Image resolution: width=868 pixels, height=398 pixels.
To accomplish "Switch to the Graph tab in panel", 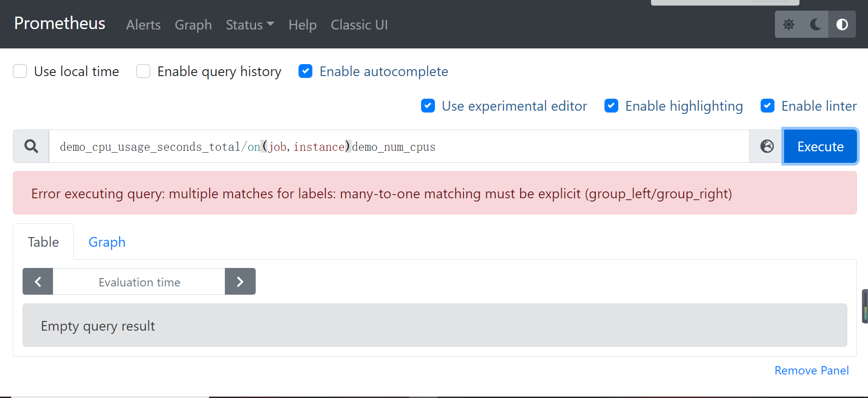I will pos(107,242).
